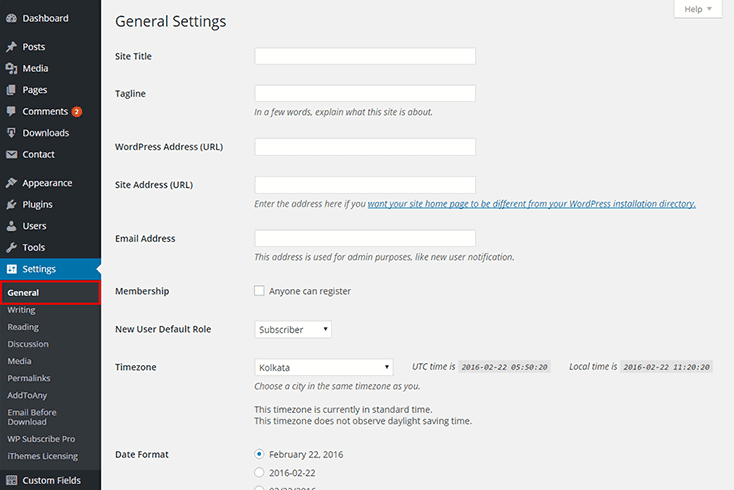Open the New User Default Role dropdown
The width and height of the screenshot is (734, 490).
[293, 329]
